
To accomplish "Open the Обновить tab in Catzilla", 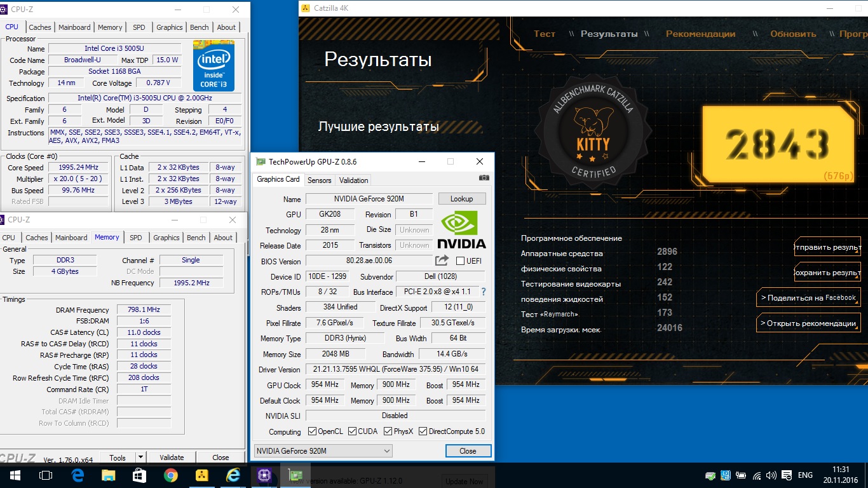I will (x=793, y=34).
